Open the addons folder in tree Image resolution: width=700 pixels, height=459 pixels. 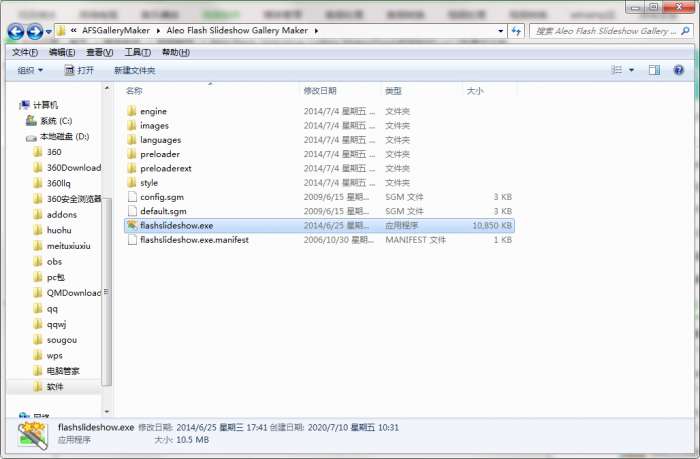[62, 215]
